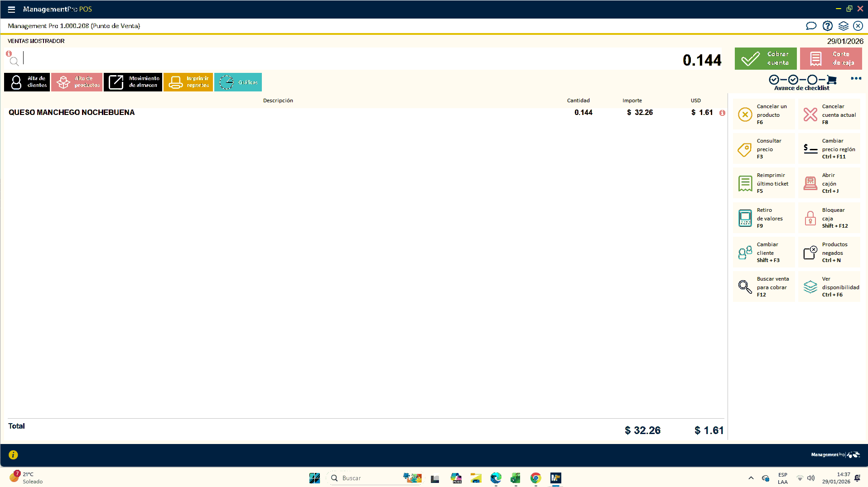Open Alta de productos

pyautogui.click(x=77, y=82)
